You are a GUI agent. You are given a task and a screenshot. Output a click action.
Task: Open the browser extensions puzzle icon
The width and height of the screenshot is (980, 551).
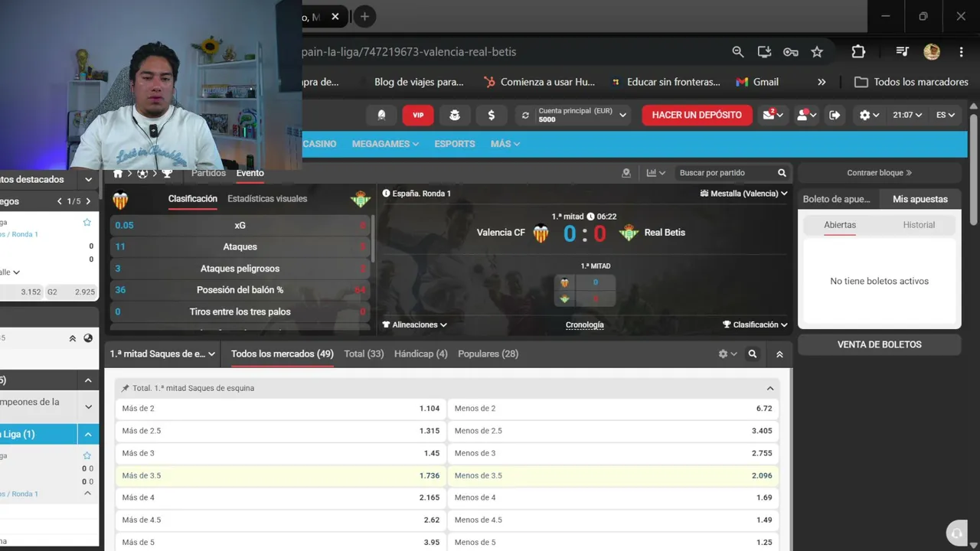click(x=858, y=52)
